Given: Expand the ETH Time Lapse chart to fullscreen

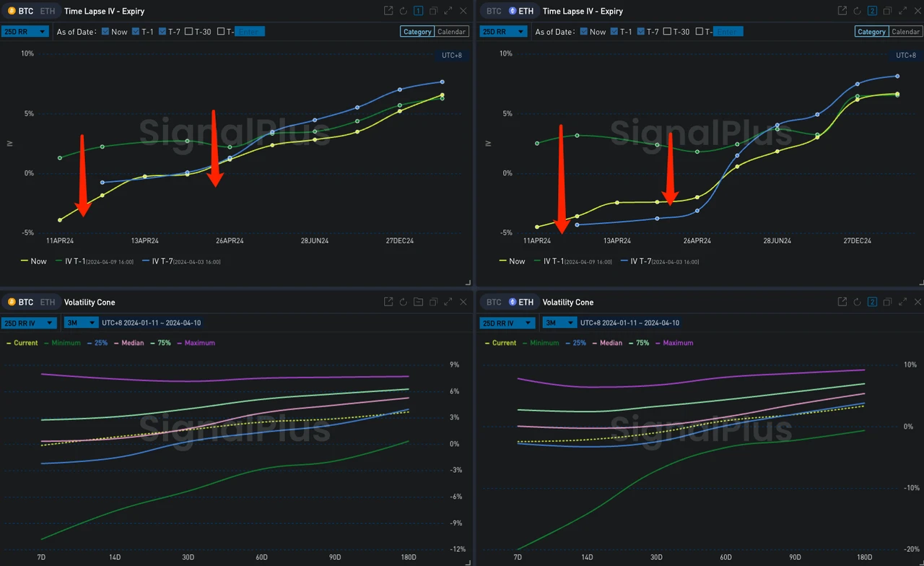Looking at the screenshot, I should (902, 11).
